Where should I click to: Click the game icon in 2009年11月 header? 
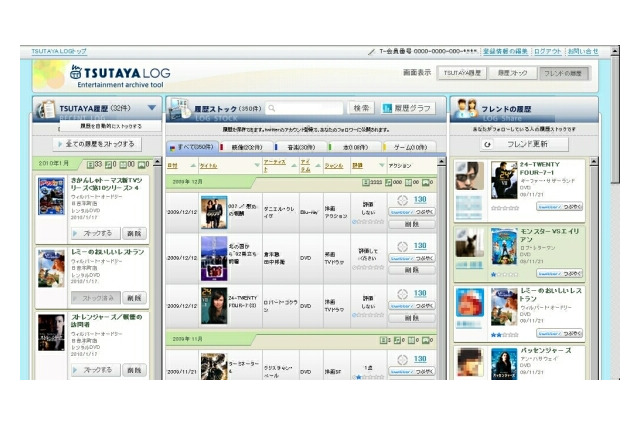(425, 340)
